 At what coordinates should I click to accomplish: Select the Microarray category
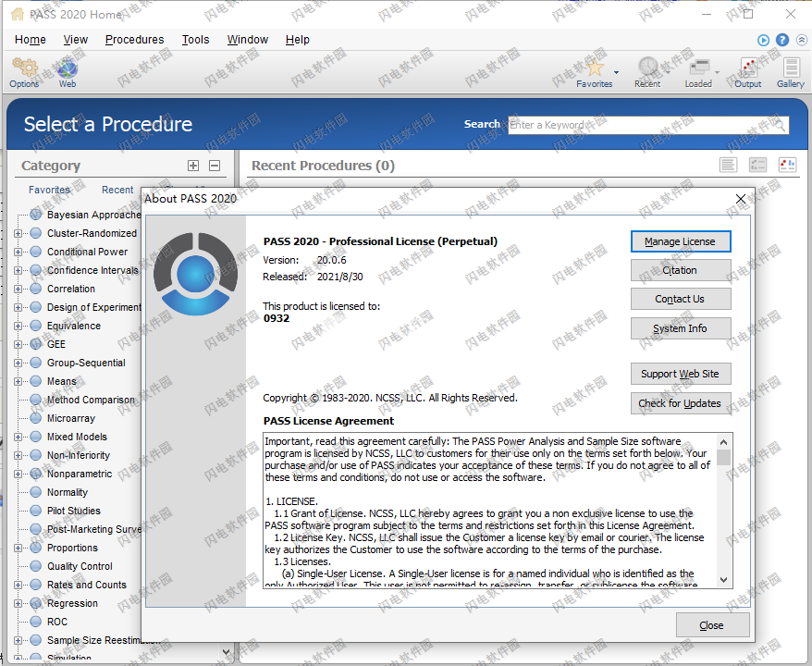click(x=71, y=418)
